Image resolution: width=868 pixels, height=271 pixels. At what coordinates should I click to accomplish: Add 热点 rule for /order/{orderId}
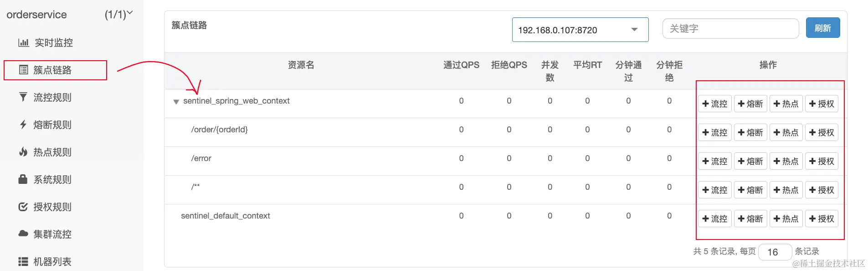786,132
